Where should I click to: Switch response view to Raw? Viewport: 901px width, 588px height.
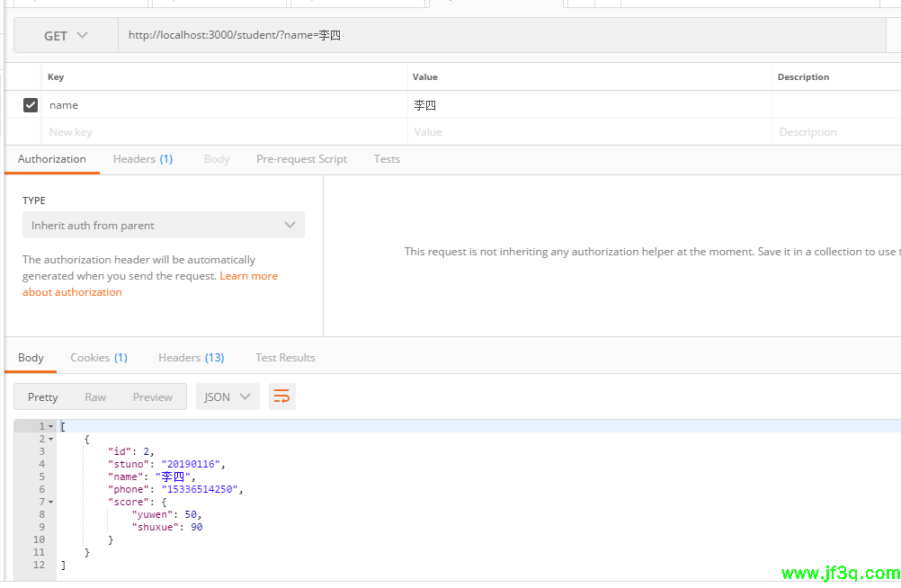(95, 396)
